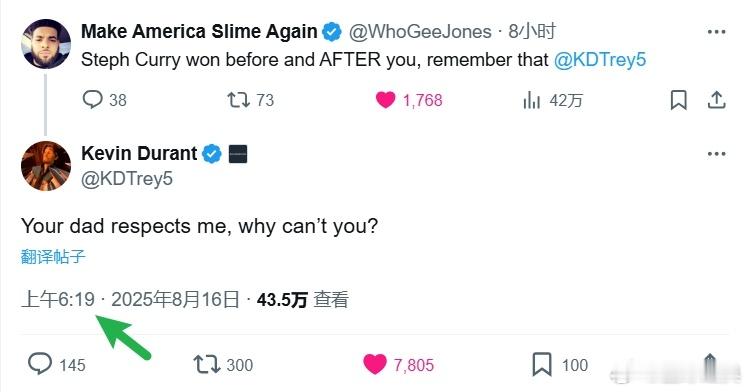Click Kevin Durant's affiliation badge icon
The width and height of the screenshot is (749, 392).
coord(238,154)
